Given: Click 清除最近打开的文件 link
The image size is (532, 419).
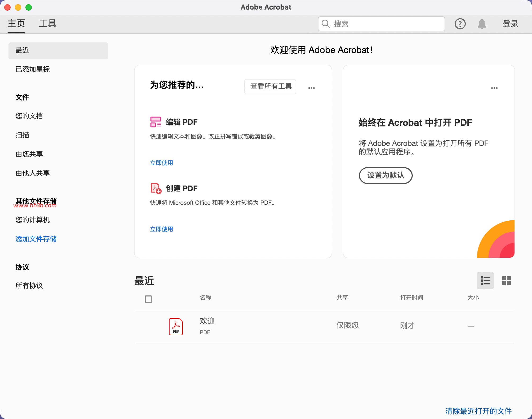Looking at the screenshot, I should pos(478,411).
